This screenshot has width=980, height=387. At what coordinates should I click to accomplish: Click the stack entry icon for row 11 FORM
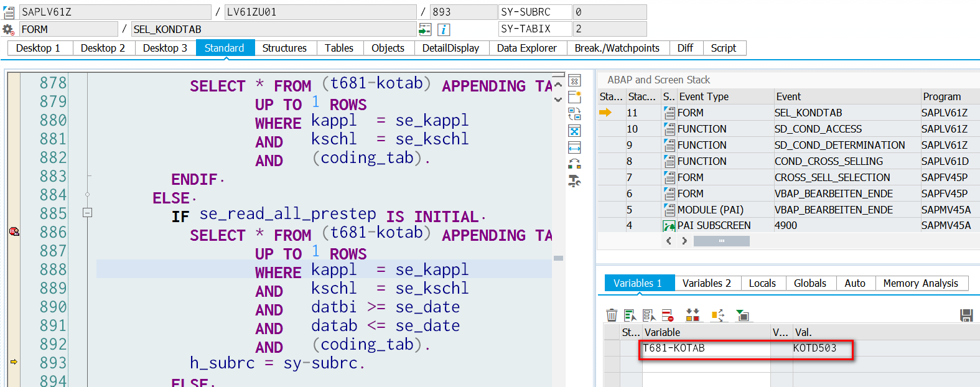pos(670,113)
